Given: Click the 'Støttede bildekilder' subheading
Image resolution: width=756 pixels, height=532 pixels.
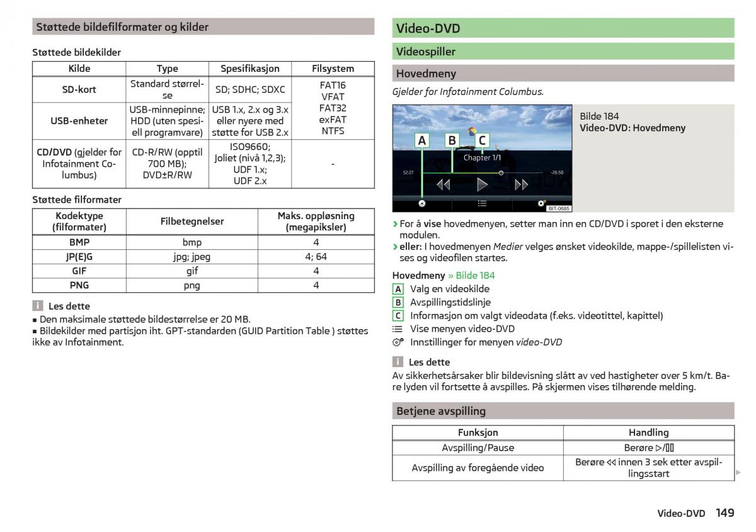Looking at the screenshot, I should (77, 53).
